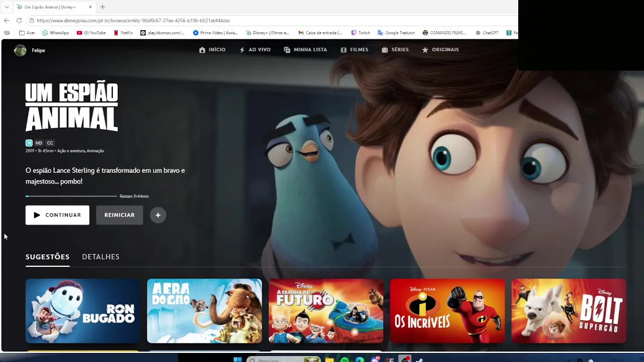The height and width of the screenshot is (362, 644).
Task: Open Ron Bugado suggestion thumbnail
Action: click(83, 311)
